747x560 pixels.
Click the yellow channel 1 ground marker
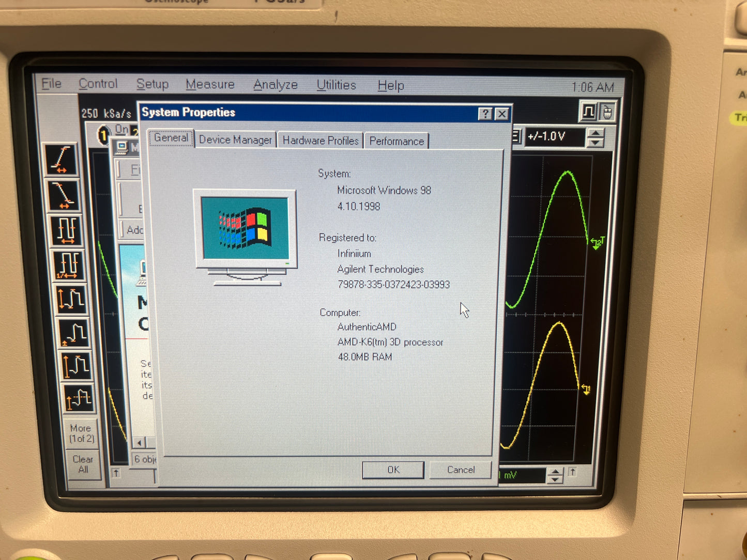(x=586, y=389)
